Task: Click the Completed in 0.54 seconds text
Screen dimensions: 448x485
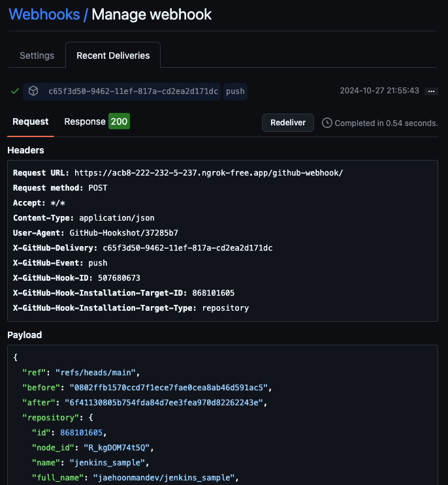Action: (386, 123)
